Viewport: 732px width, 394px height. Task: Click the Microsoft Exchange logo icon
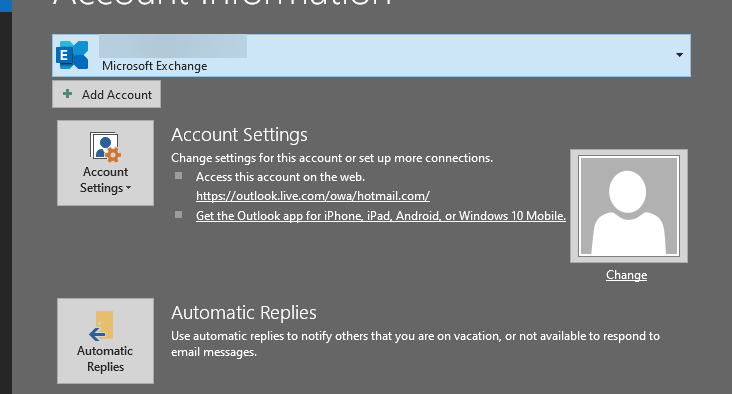tap(72, 55)
